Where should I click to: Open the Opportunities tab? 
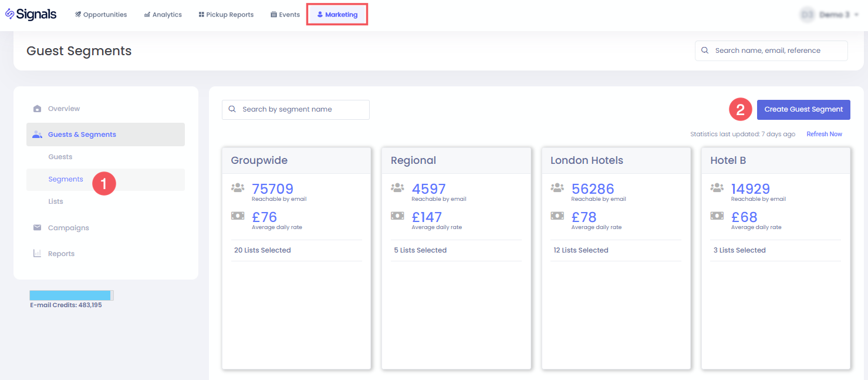pyautogui.click(x=101, y=15)
